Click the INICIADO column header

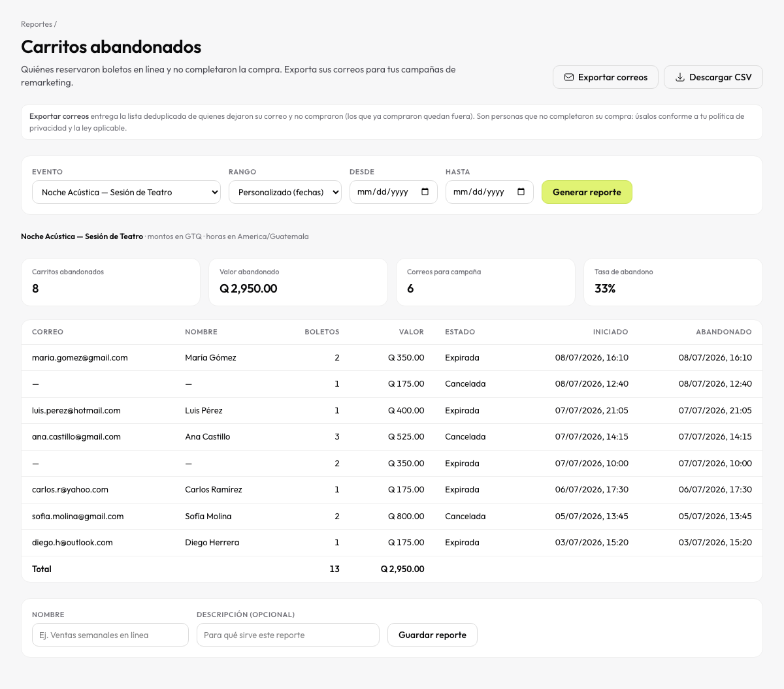pyautogui.click(x=611, y=332)
